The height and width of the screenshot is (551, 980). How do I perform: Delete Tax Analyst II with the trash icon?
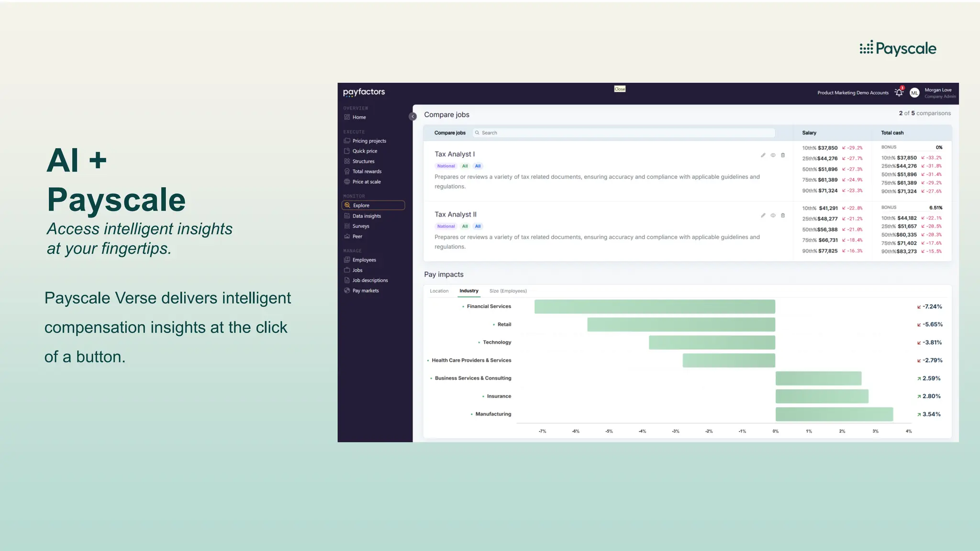pos(783,215)
